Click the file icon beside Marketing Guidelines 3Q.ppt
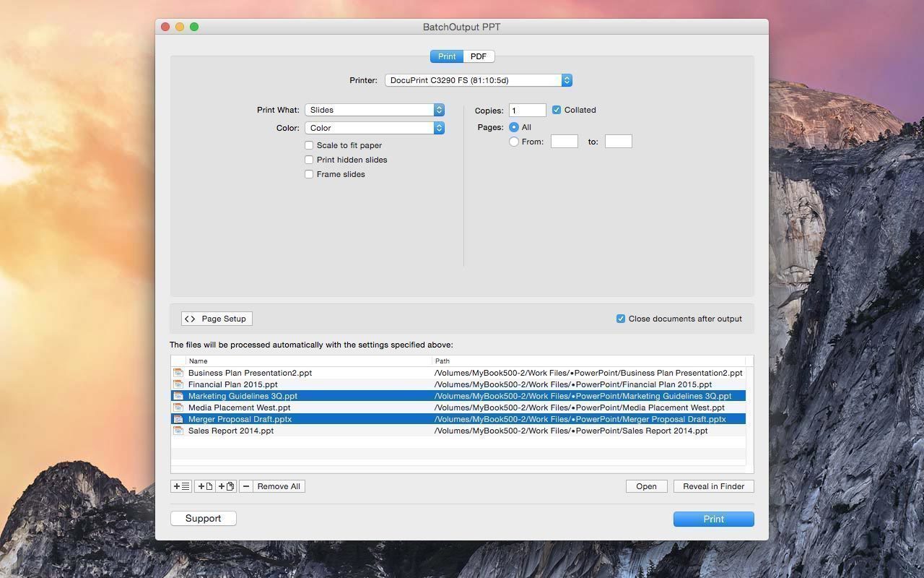The image size is (924, 578). tap(178, 396)
